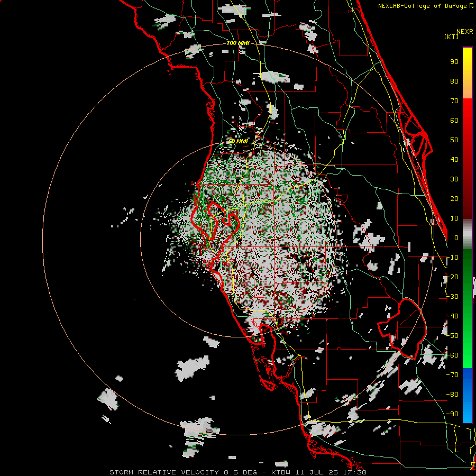Viewport: 476px width, 476px height.
Task: Click the positive 70 scale label
Action: click(454, 101)
